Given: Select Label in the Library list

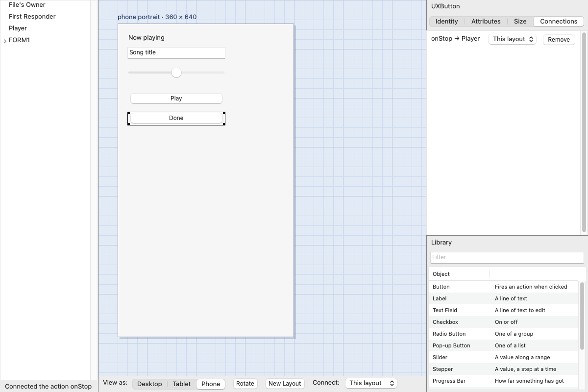Looking at the screenshot, I should 503,298.
